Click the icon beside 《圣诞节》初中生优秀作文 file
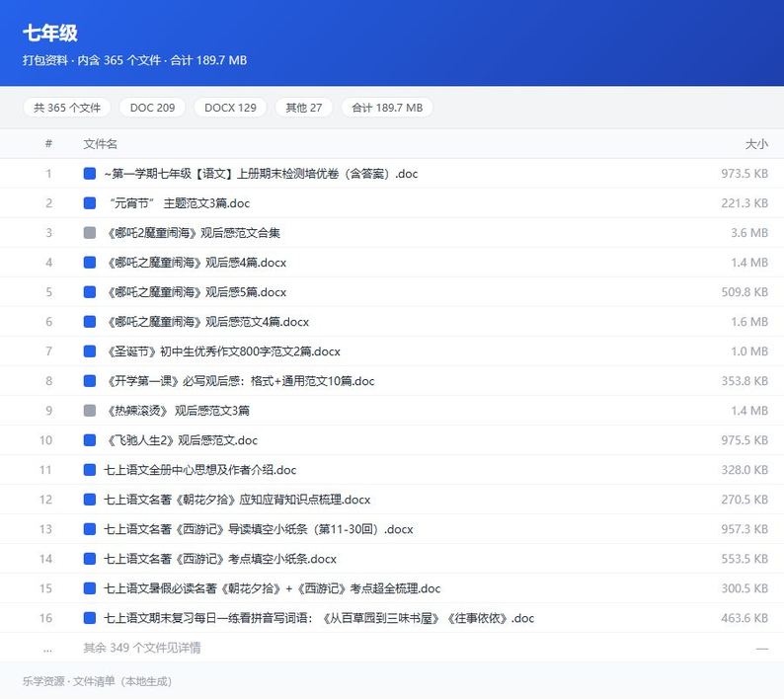 90,351
